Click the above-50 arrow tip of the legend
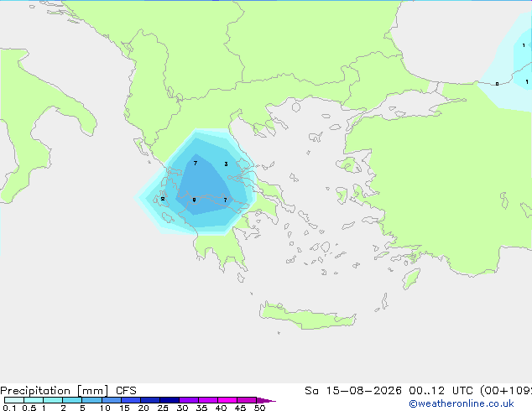Viewport: 532px width, 411px height. pyautogui.click(x=266, y=400)
